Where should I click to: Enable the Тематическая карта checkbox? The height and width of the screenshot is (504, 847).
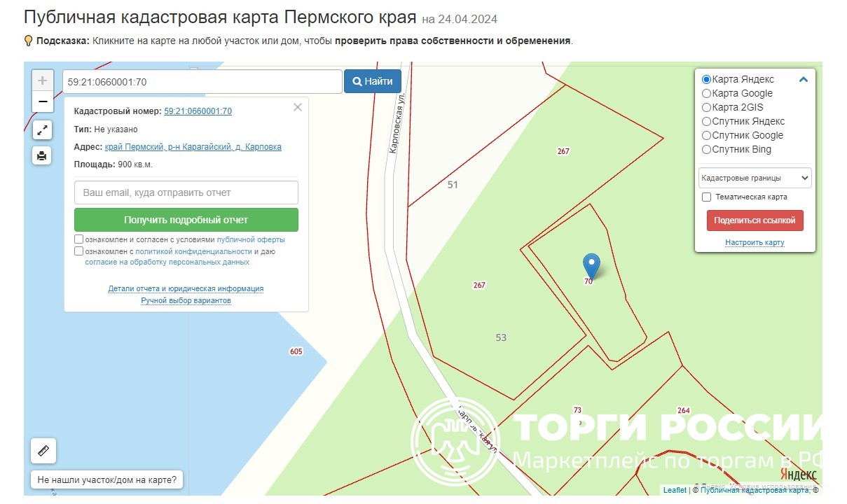coord(707,197)
